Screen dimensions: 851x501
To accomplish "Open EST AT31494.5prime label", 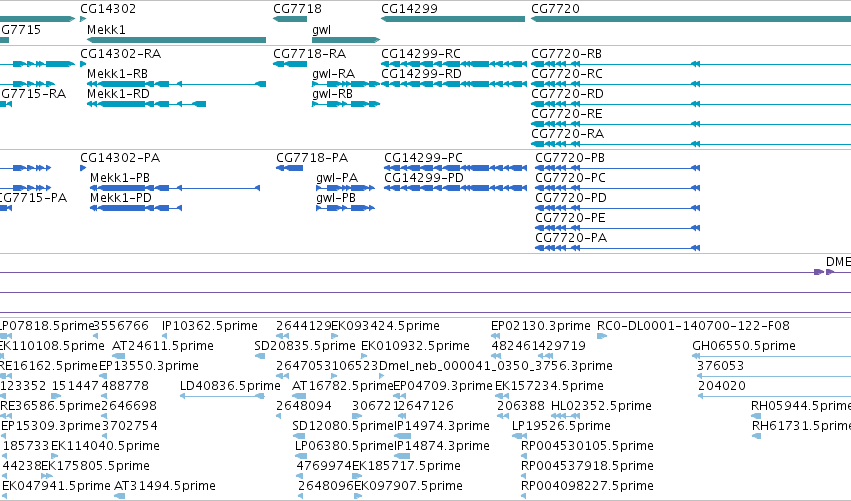I will (x=164, y=487).
